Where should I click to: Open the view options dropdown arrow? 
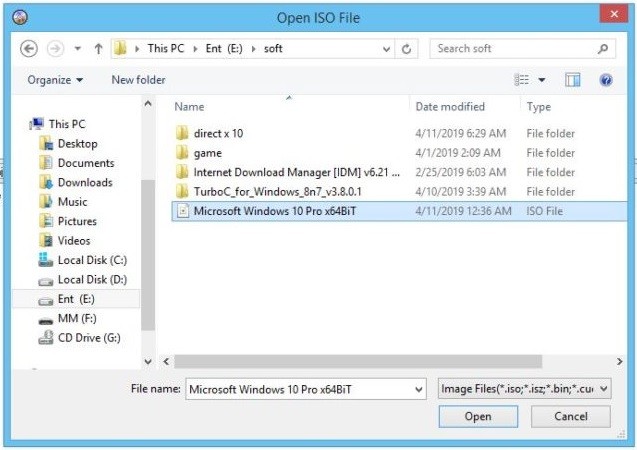coord(542,80)
